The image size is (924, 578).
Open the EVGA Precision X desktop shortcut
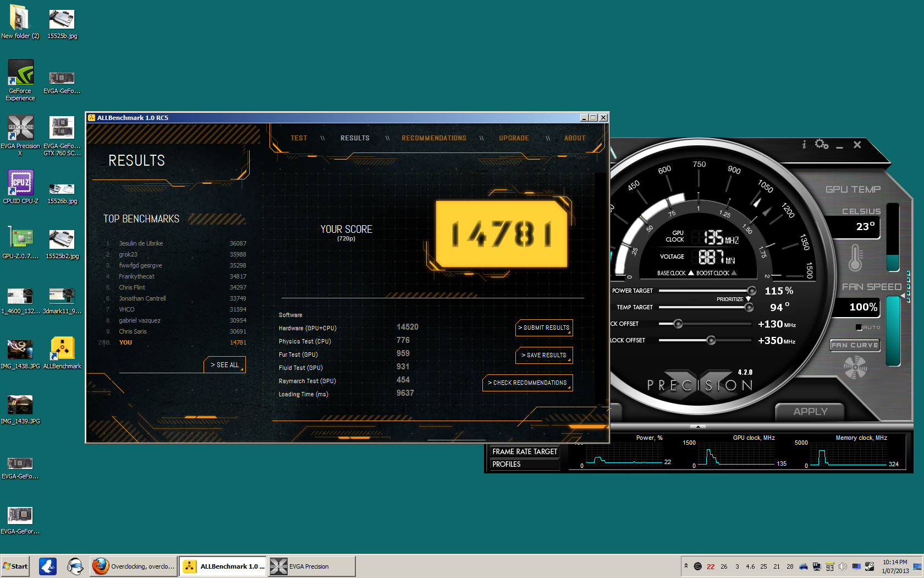[x=20, y=135]
